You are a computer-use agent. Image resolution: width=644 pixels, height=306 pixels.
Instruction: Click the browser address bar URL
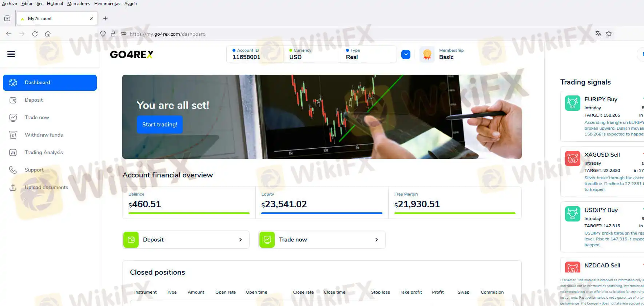coord(168,34)
